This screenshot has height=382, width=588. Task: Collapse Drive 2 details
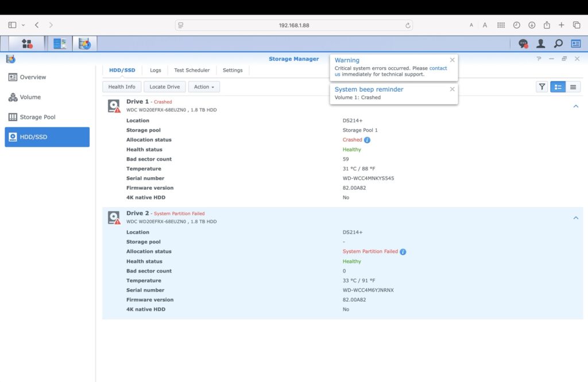pos(576,218)
